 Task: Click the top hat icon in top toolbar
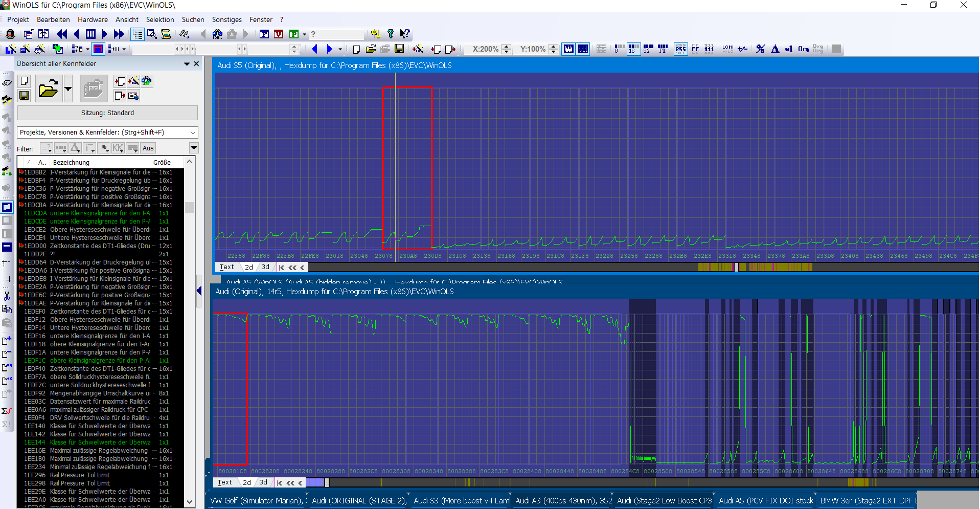point(10,34)
